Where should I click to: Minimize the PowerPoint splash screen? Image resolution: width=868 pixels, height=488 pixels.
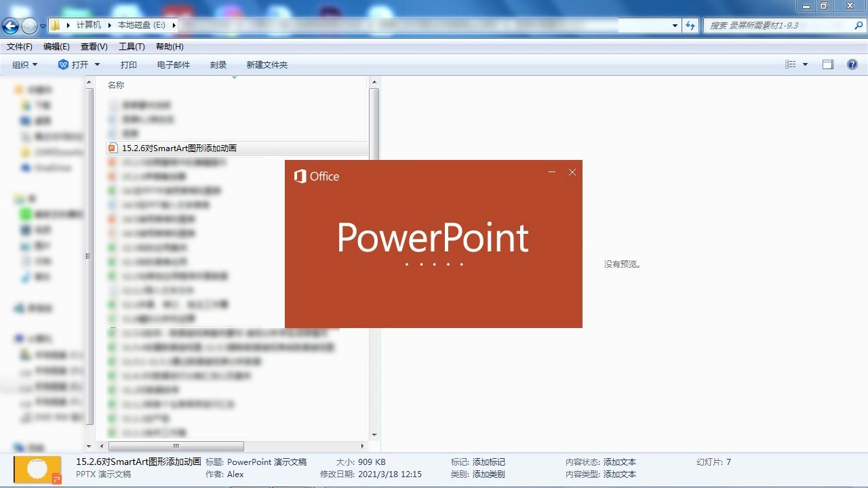click(x=552, y=172)
